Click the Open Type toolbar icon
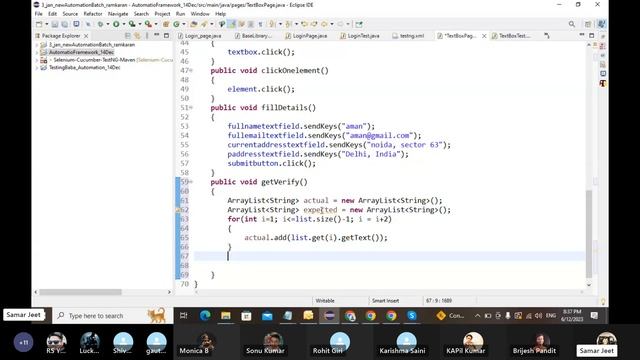Viewport: 640px width, 360px height. (194, 24)
